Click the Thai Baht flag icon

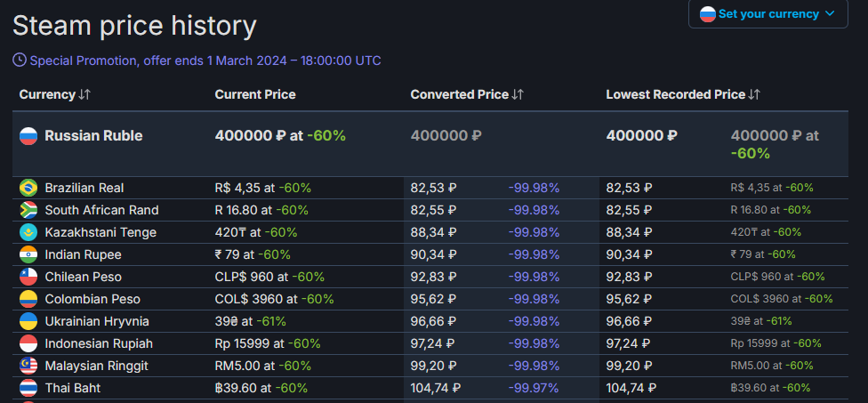(x=28, y=388)
